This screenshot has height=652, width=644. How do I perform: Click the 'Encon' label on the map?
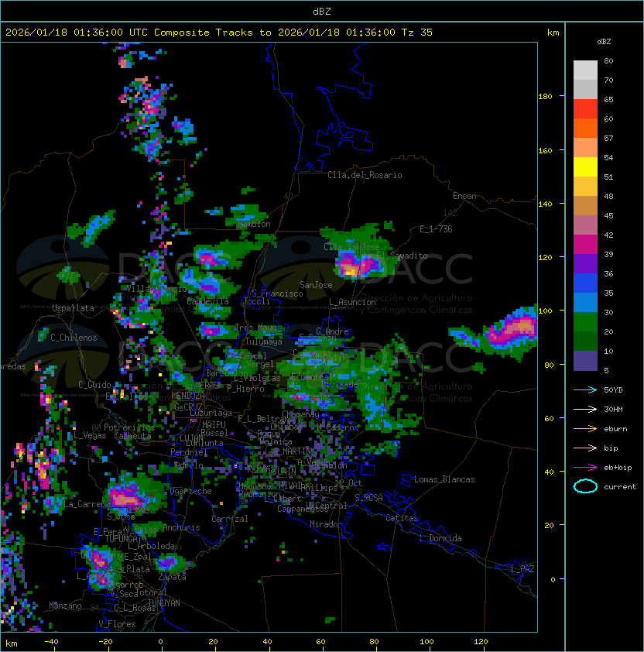(x=464, y=196)
